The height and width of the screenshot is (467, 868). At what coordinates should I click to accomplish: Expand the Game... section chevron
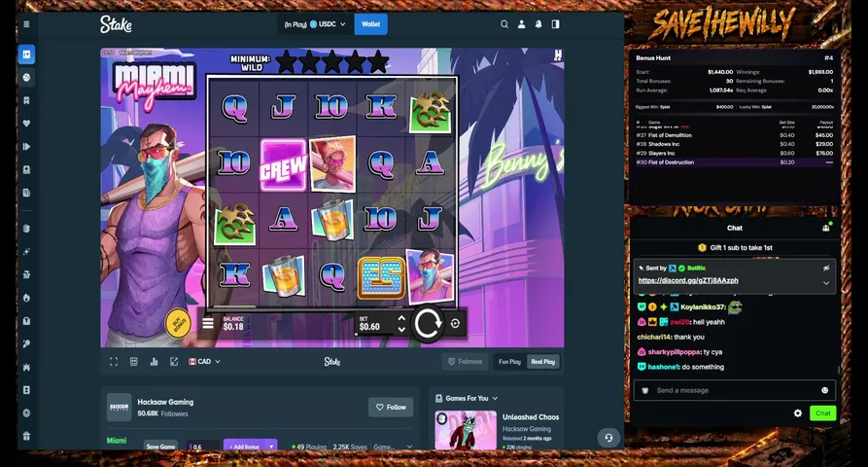click(409, 447)
